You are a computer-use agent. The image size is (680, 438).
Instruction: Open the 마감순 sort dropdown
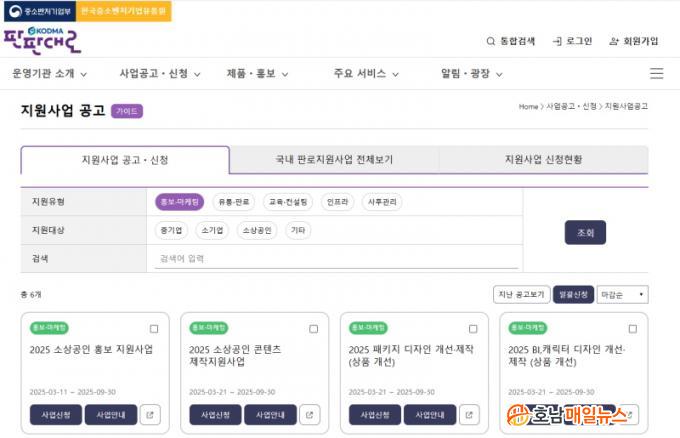pos(622,294)
